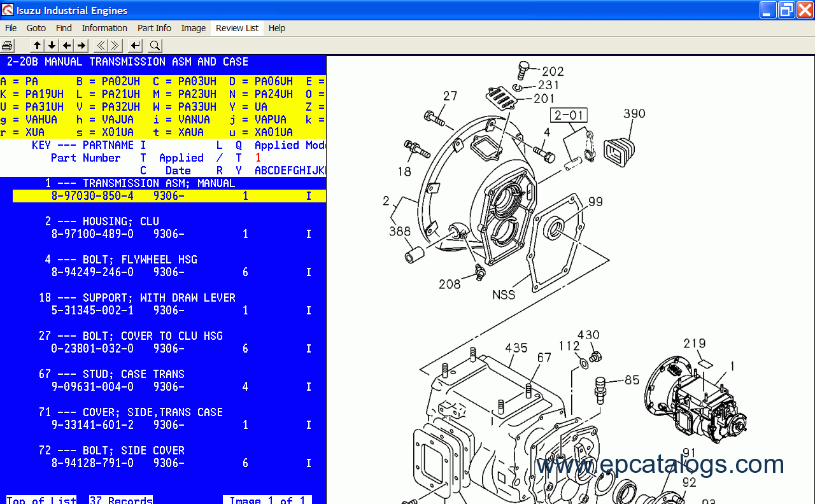The width and height of the screenshot is (815, 504).
Task: Open the Find menu
Action: tap(64, 28)
